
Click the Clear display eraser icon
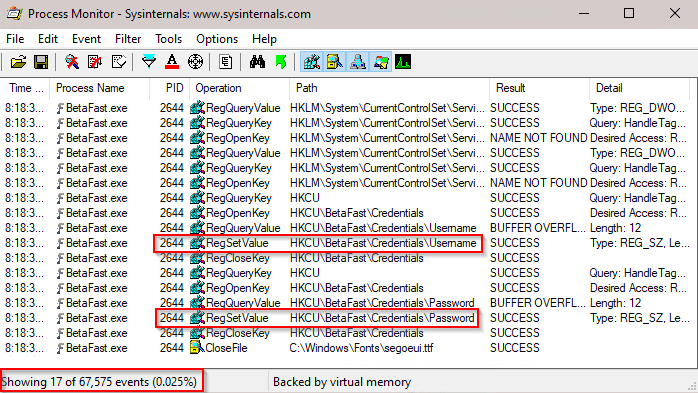point(118,62)
